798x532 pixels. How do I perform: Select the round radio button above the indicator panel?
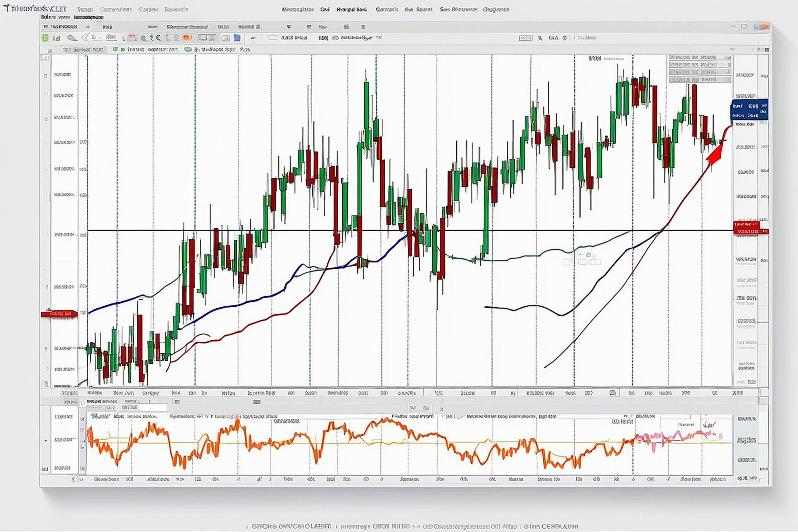tap(83, 403)
